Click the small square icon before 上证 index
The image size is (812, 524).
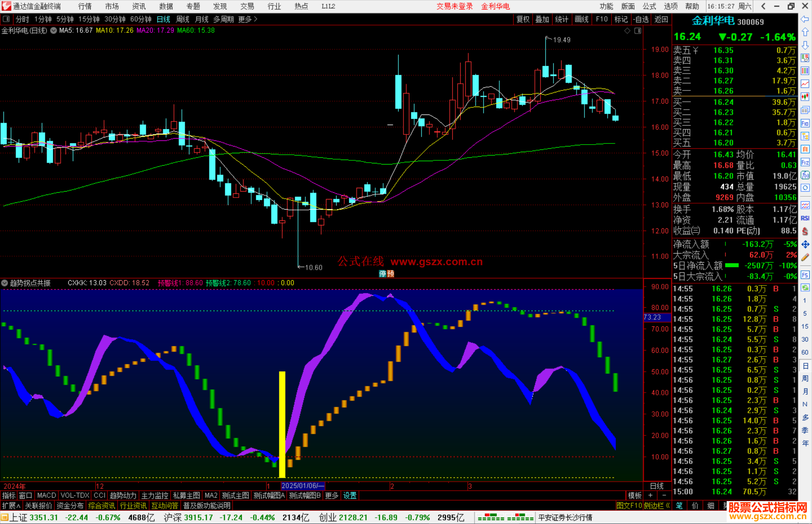[x=5, y=518]
